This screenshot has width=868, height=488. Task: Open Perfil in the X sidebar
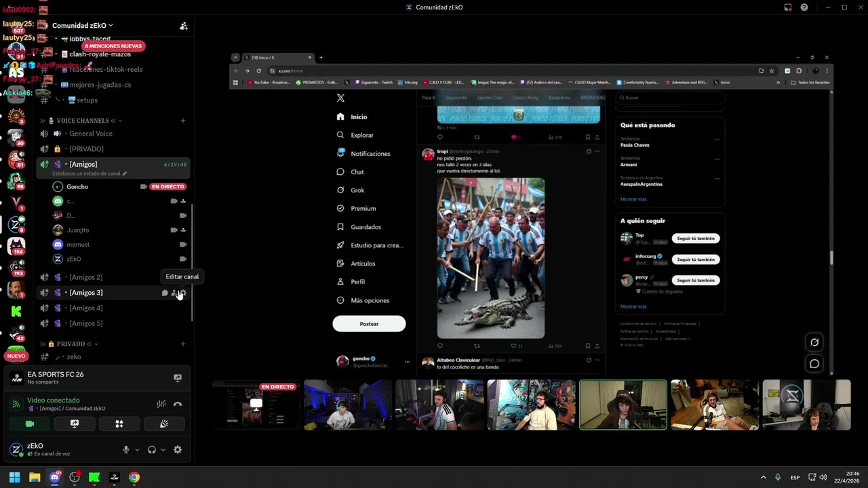pos(351,282)
